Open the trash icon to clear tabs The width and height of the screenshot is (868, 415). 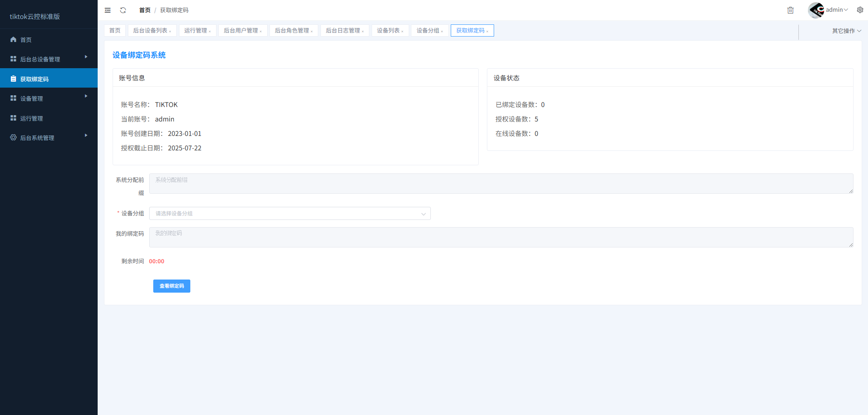tap(790, 10)
